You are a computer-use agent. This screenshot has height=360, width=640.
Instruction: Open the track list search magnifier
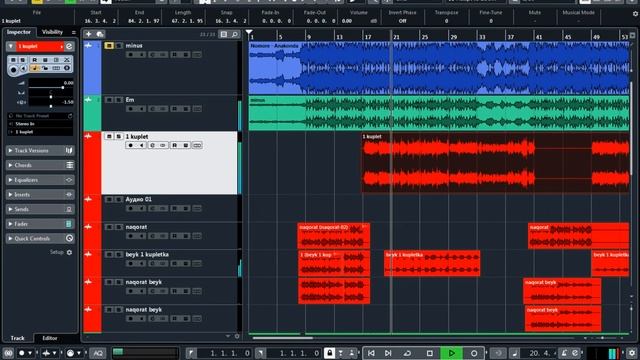235,34
